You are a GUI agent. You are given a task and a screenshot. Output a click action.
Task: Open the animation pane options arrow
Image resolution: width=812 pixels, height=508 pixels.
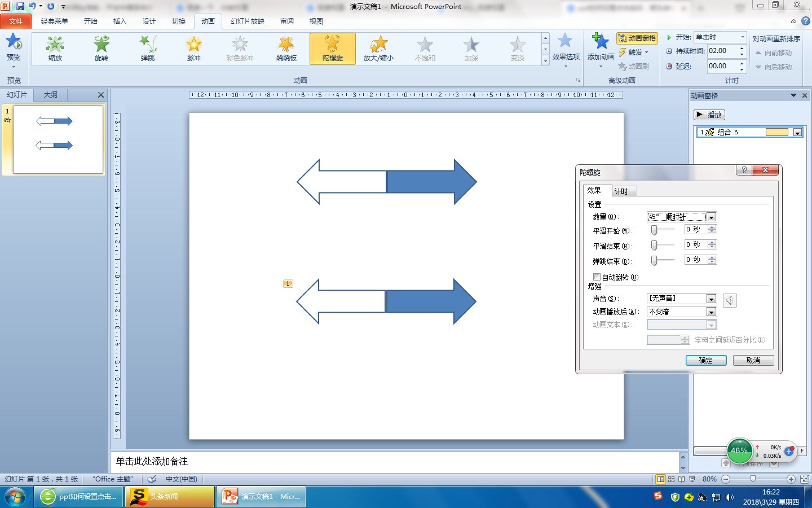pos(793,95)
